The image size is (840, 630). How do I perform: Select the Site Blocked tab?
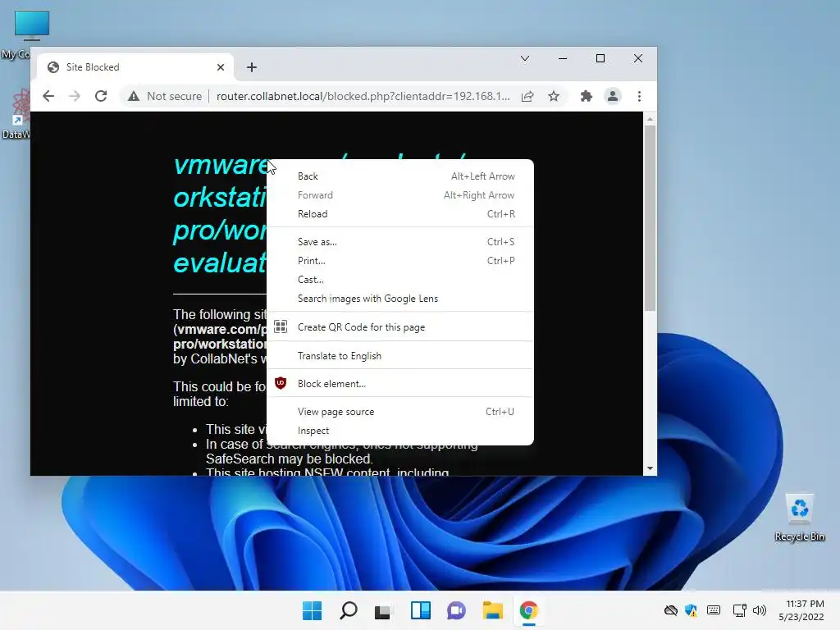135,67
